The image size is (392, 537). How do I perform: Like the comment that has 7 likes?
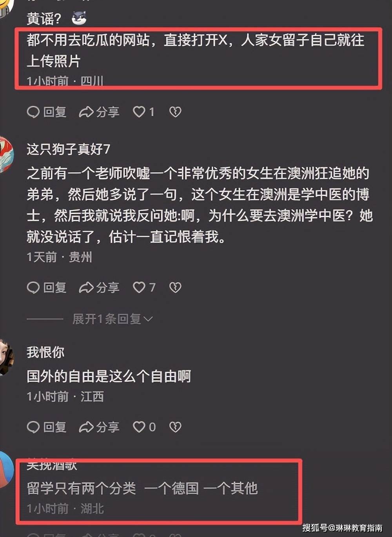[x=144, y=288]
